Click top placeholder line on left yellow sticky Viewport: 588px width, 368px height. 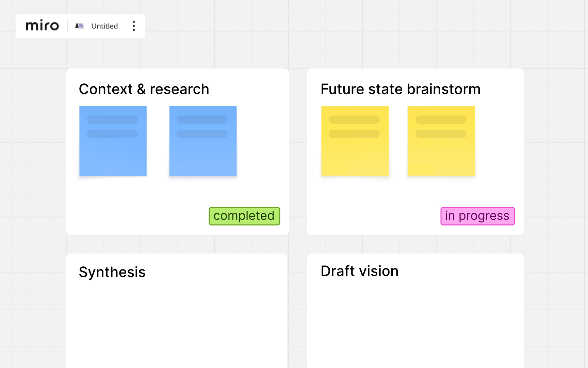coord(354,120)
